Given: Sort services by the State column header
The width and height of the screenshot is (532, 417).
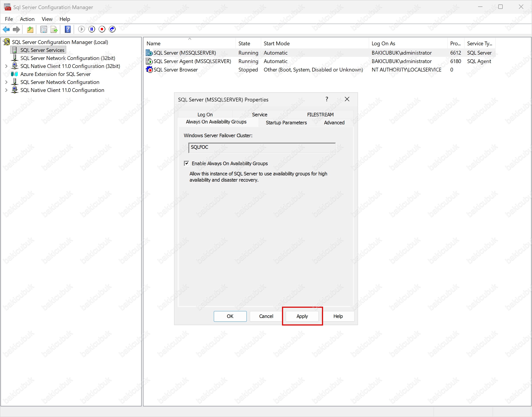Looking at the screenshot, I should tap(244, 44).
